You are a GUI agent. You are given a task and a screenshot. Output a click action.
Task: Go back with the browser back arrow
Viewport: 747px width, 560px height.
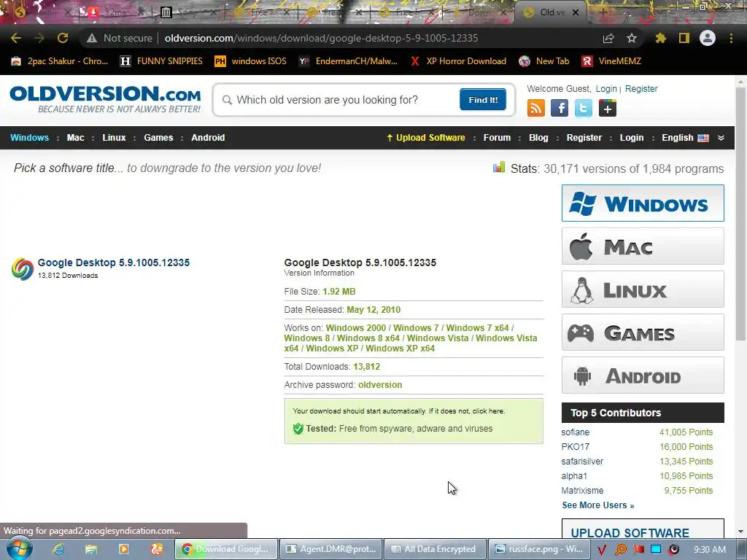click(x=16, y=38)
